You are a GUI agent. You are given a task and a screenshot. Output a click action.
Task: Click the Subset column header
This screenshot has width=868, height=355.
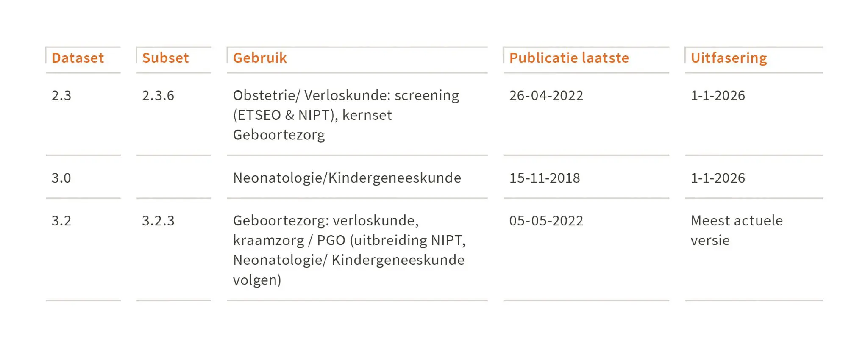[x=165, y=58]
